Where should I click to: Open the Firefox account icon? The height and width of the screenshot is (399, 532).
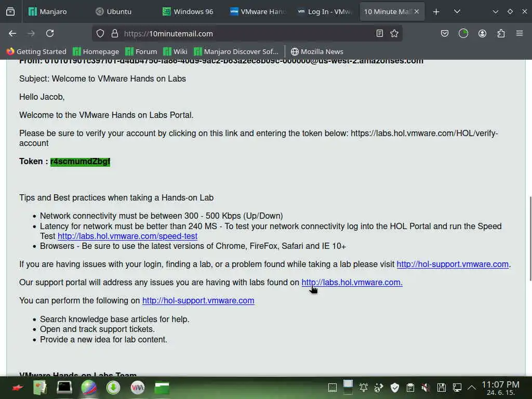482,33
